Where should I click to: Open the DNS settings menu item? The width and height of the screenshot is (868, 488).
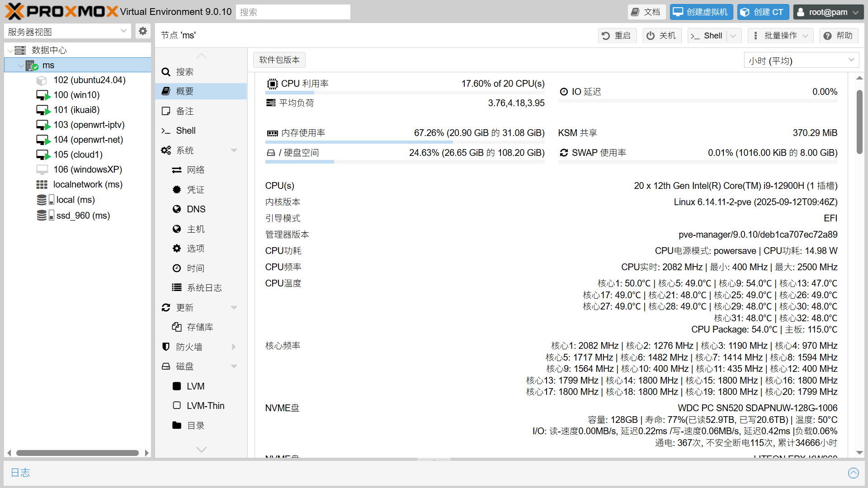coord(196,209)
